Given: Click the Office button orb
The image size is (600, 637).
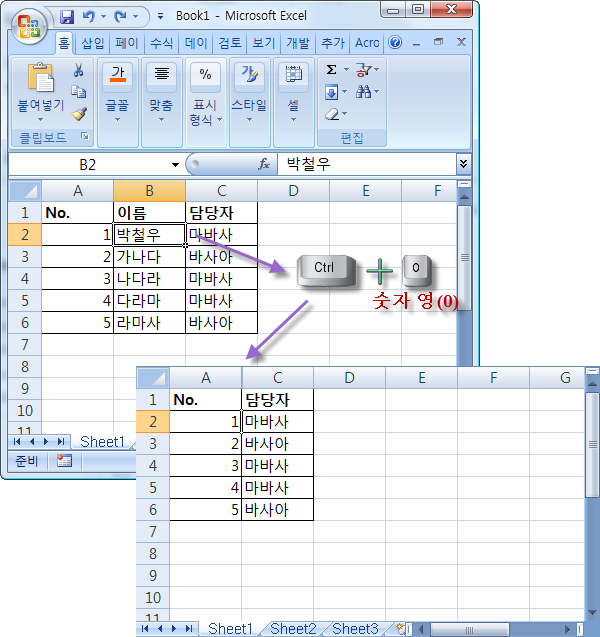Looking at the screenshot, I should [x=29, y=26].
